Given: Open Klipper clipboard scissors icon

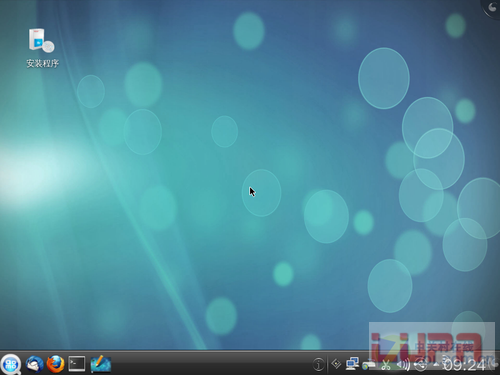Looking at the screenshot, I should 386,365.
